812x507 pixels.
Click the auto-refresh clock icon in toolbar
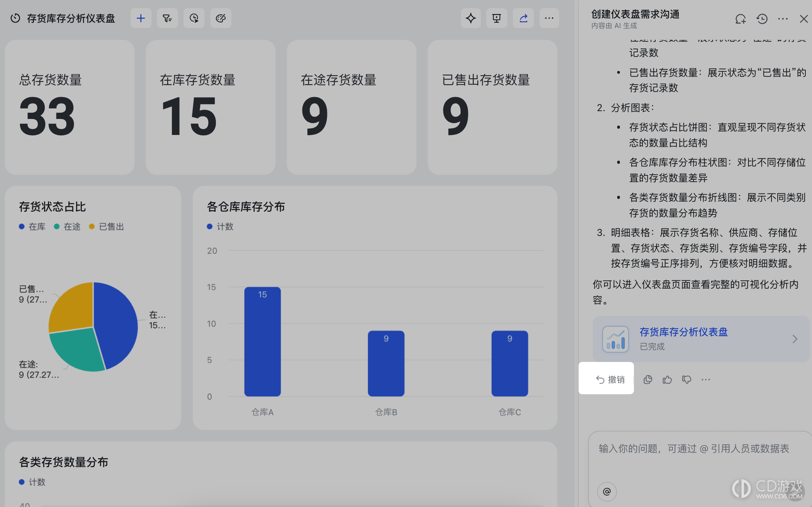194,18
